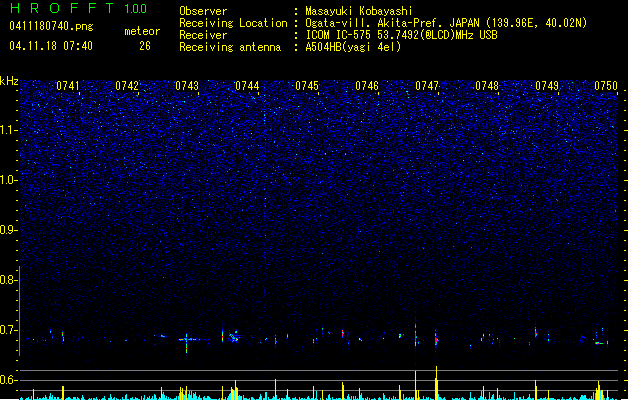Click the 0745 time marker
Screen dimensions: 629x400
coord(307,86)
